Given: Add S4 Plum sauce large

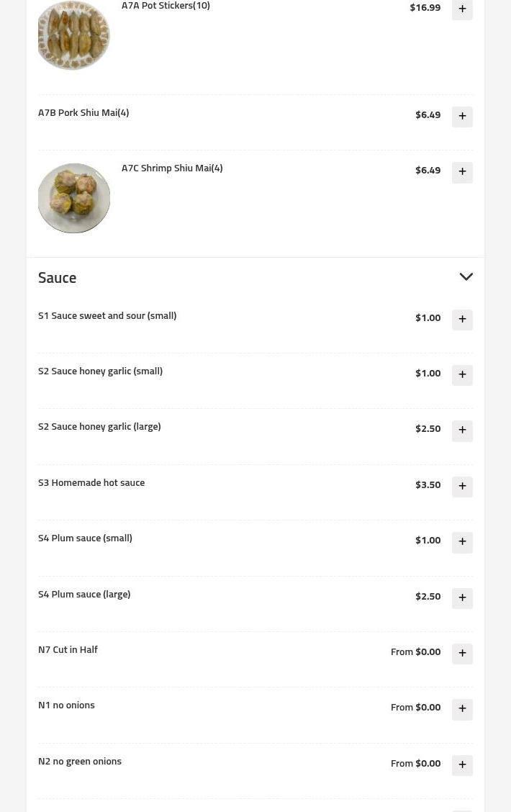Looking at the screenshot, I should (x=462, y=597).
